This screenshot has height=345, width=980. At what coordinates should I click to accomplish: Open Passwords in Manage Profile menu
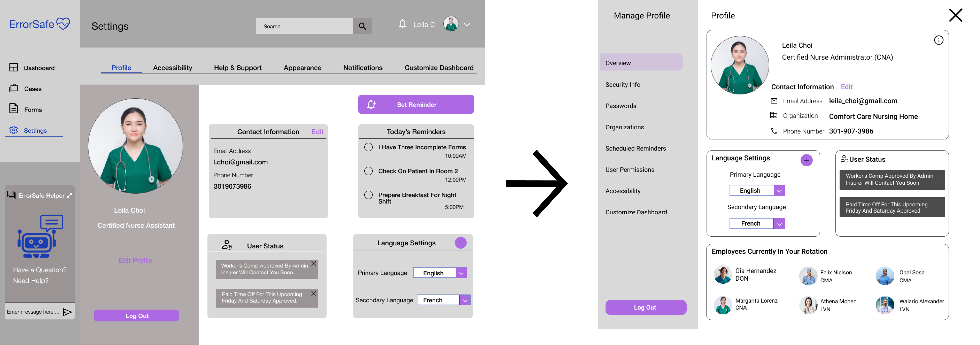click(620, 106)
